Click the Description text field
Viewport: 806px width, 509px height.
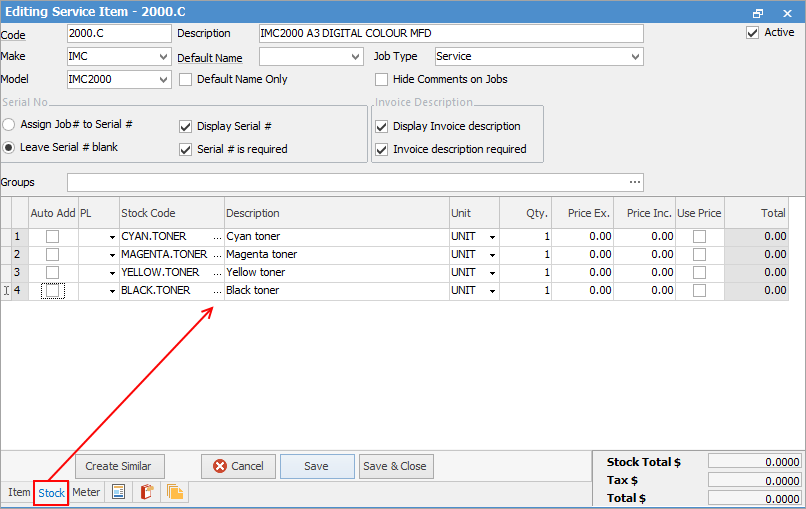[x=450, y=34]
